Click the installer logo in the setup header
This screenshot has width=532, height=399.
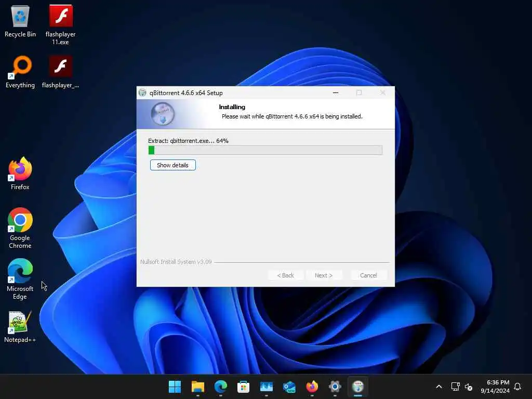click(163, 114)
